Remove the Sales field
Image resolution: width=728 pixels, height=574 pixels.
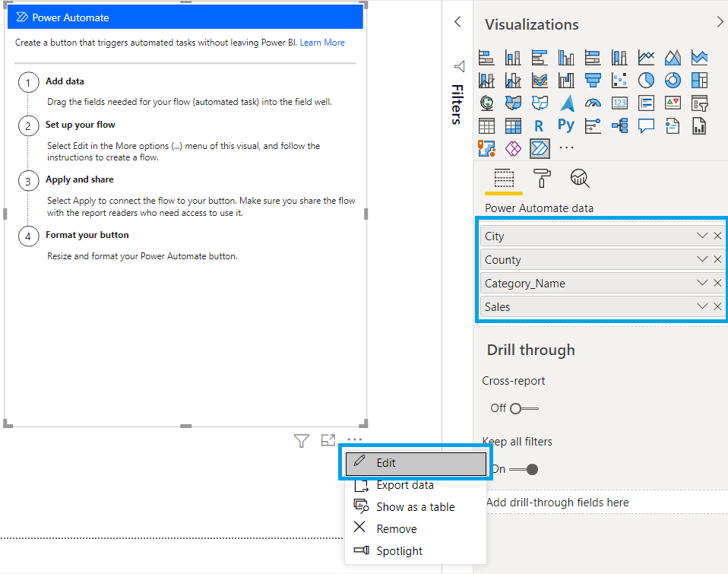(x=717, y=306)
